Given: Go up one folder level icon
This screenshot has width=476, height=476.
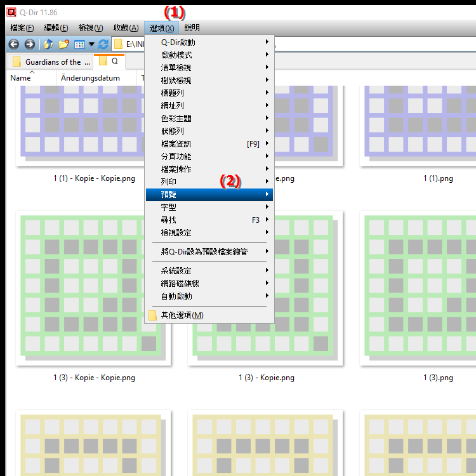Looking at the screenshot, I should click(48, 44).
